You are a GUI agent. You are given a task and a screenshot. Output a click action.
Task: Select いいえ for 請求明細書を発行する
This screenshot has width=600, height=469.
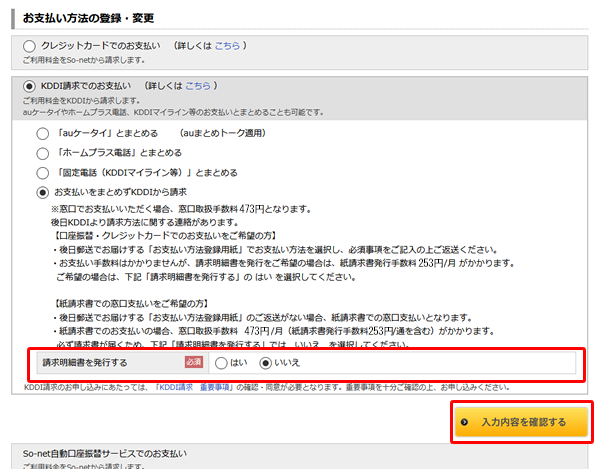pos(265,363)
